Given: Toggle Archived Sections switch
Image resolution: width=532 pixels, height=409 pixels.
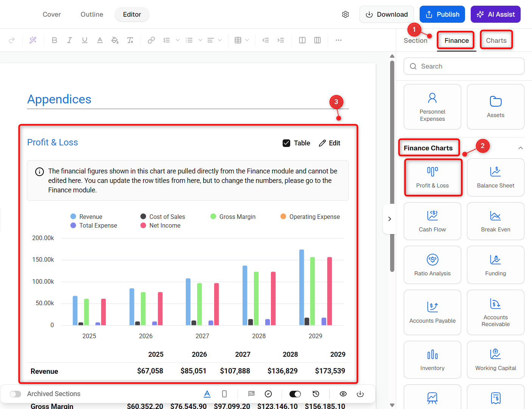Looking at the screenshot, I should (x=16, y=394).
